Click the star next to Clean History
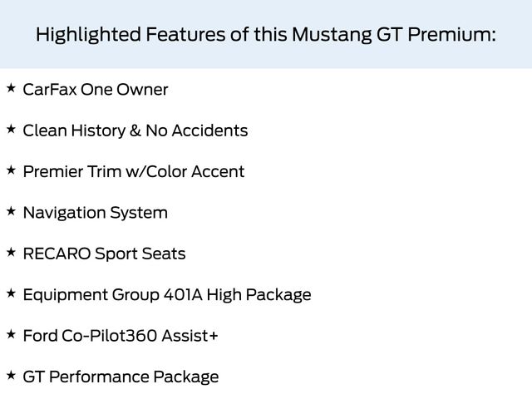 (x=11, y=129)
